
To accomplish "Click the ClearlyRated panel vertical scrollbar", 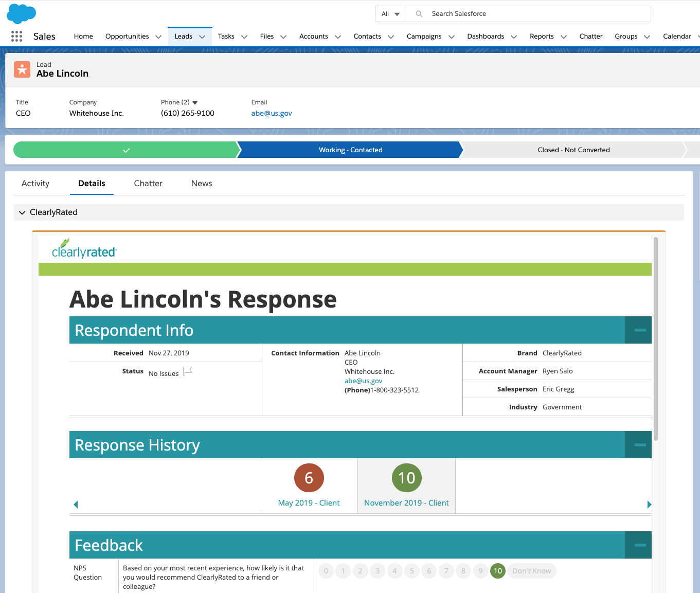I will 656,338.
